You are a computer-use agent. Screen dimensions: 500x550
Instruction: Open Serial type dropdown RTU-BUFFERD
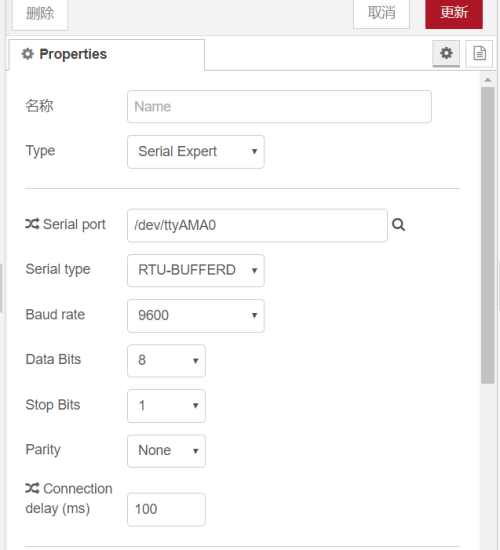click(196, 270)
